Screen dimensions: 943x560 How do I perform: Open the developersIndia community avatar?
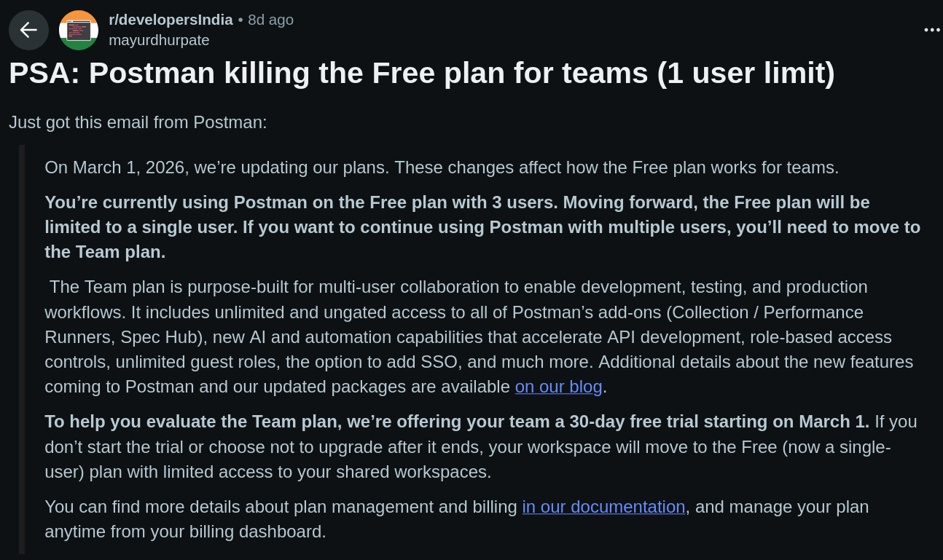click(x=79, y=30)
